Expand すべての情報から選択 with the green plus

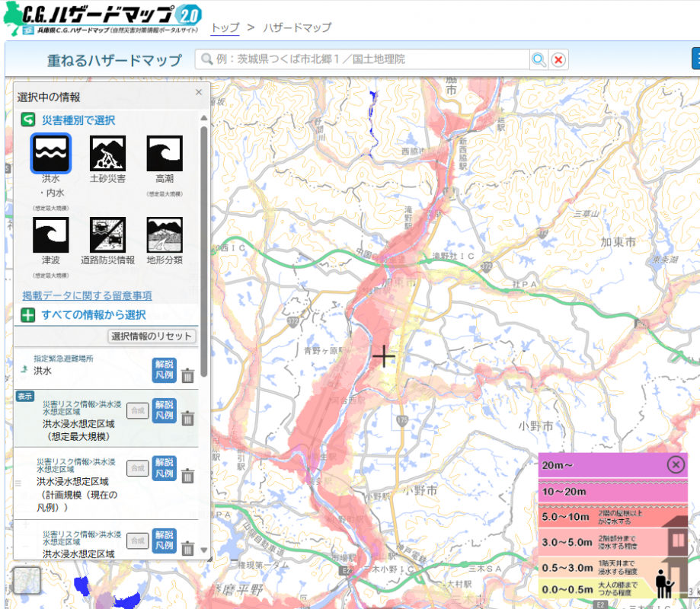pos(27,314)
